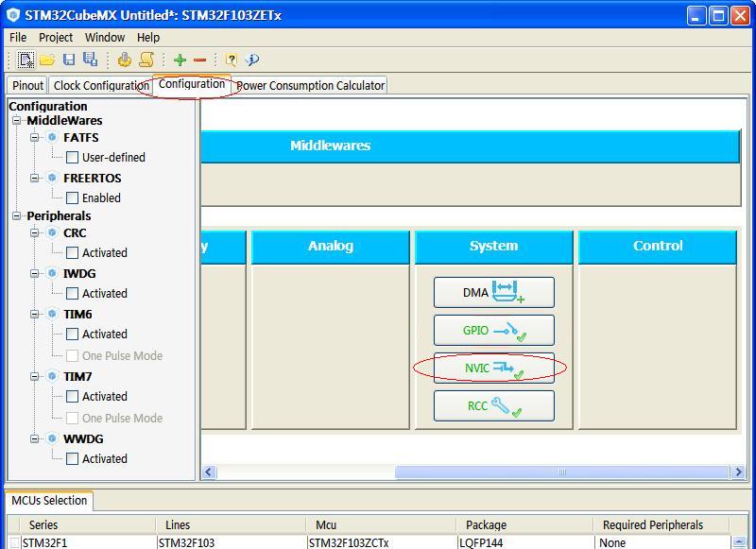Click the TIM7 blue cube icon
756x549 pixels.
pyautogui.click(x=52, y=376)
